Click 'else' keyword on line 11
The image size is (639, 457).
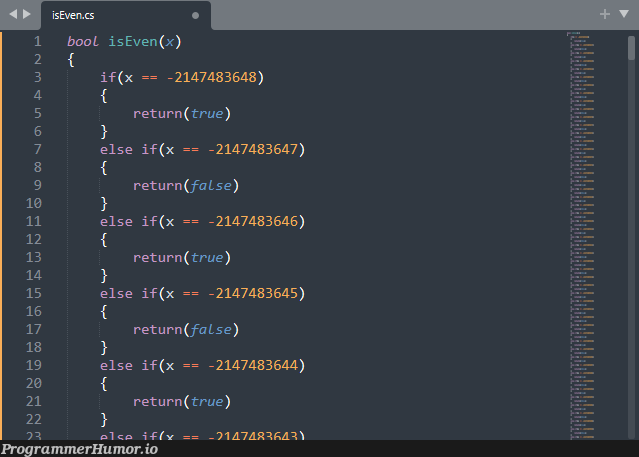point(117,221)
